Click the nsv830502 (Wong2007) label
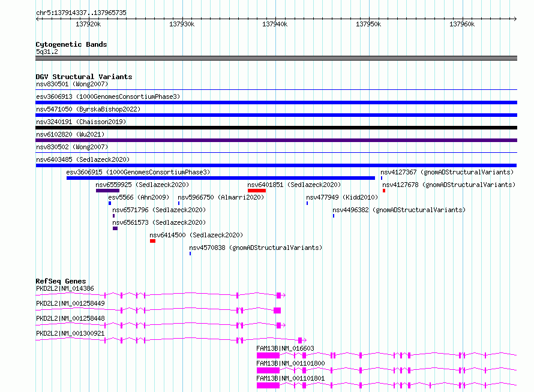This screenshot has width=534, height=392. click(72, 147)
